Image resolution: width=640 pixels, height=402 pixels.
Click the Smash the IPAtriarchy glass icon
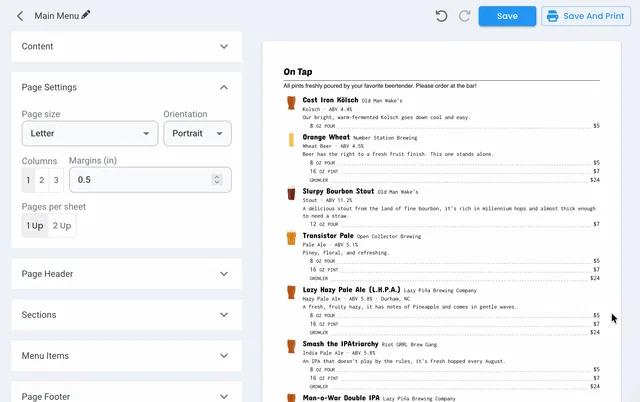[291, 346]
